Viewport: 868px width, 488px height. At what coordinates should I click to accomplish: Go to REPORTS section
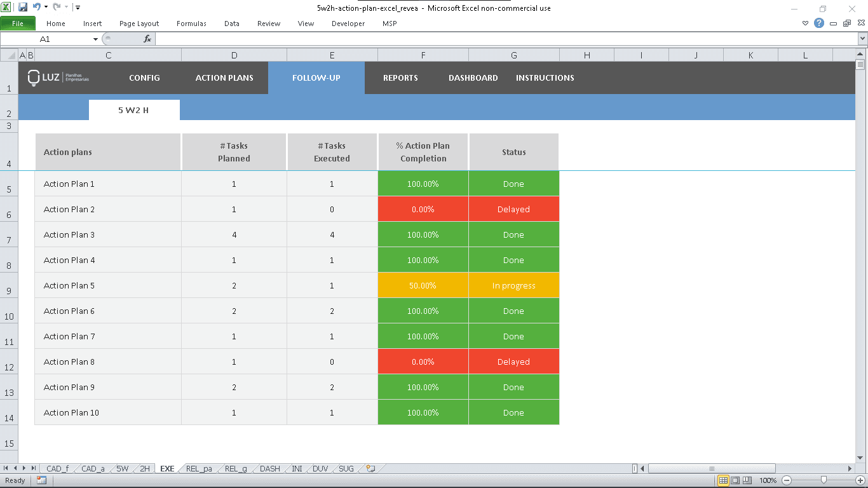pos(400,78)
